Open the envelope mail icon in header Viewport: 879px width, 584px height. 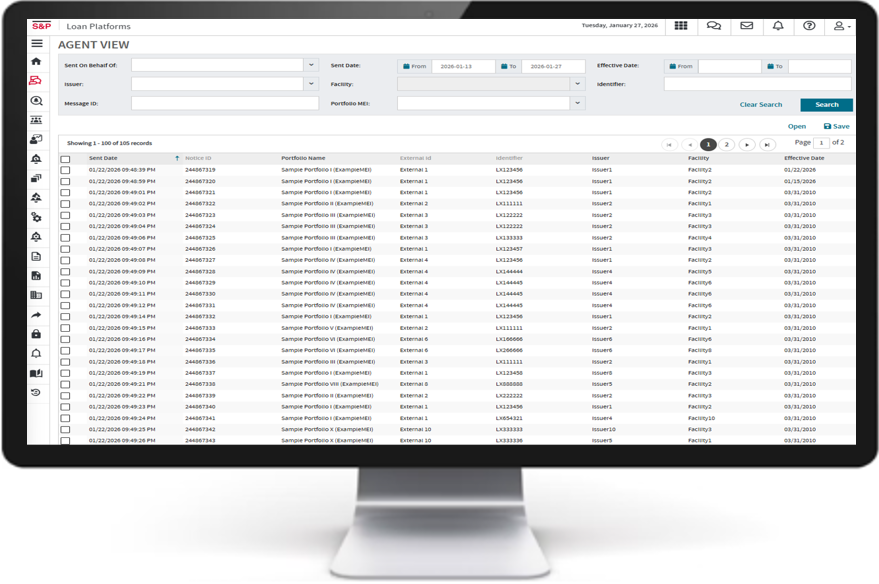tap(746, 26)
